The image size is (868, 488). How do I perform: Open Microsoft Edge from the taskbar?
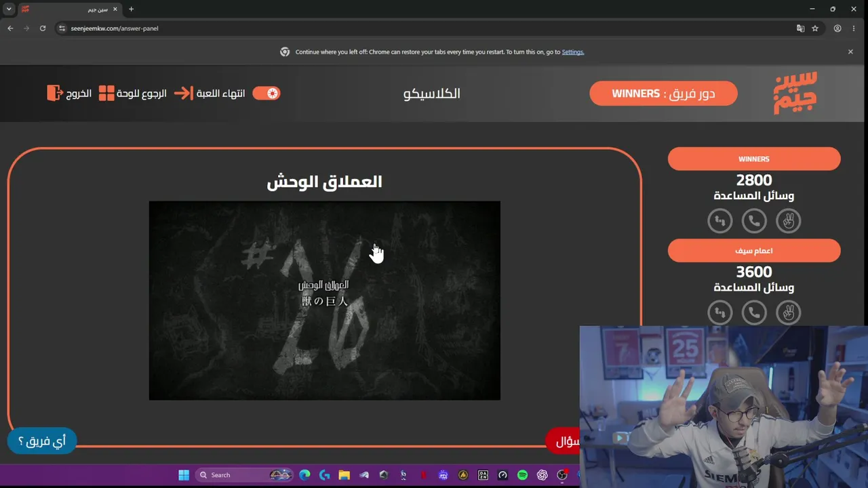coord(304,475)
